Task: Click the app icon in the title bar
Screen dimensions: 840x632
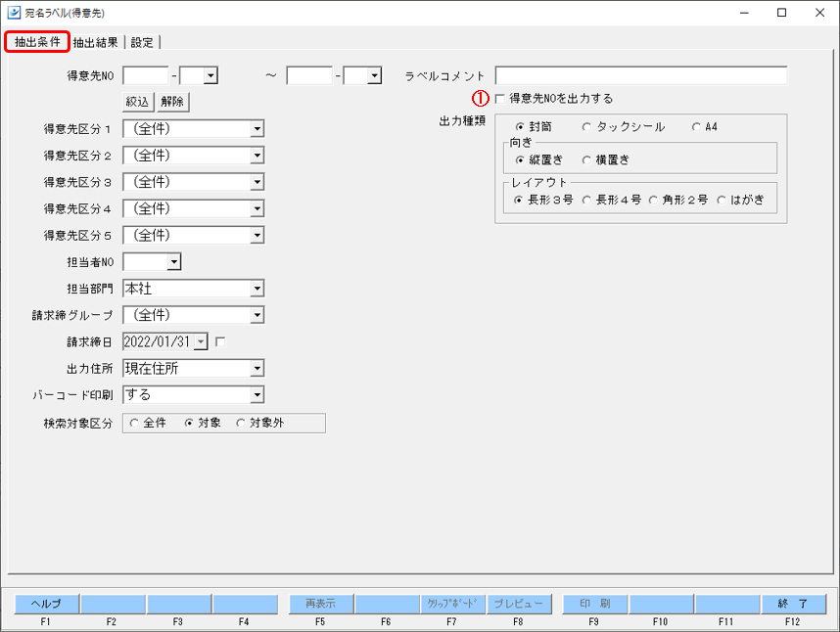Action: [x=14, y=13]
